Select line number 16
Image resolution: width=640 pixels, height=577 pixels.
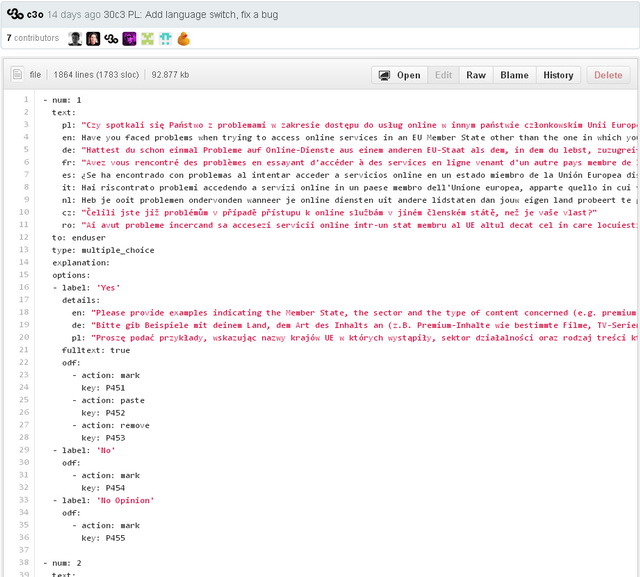click(24, 287)
